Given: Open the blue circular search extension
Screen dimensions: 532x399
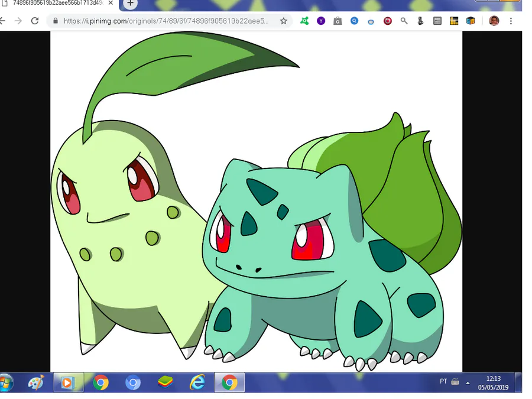Looking at the screenshot, I should tap(354, 21).
